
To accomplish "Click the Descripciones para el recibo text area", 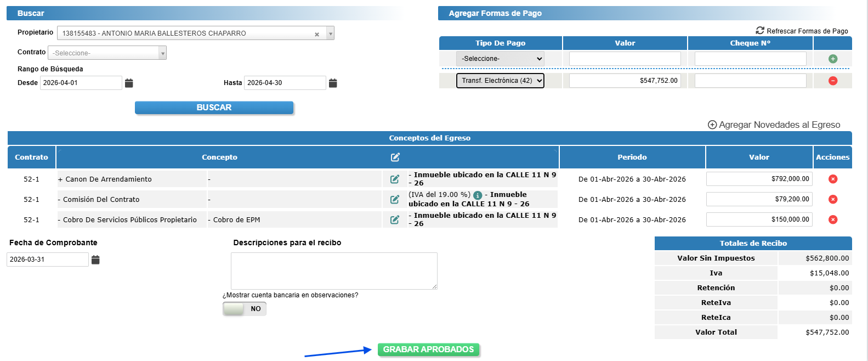I will pyautogui.click(x=334, y=270).
